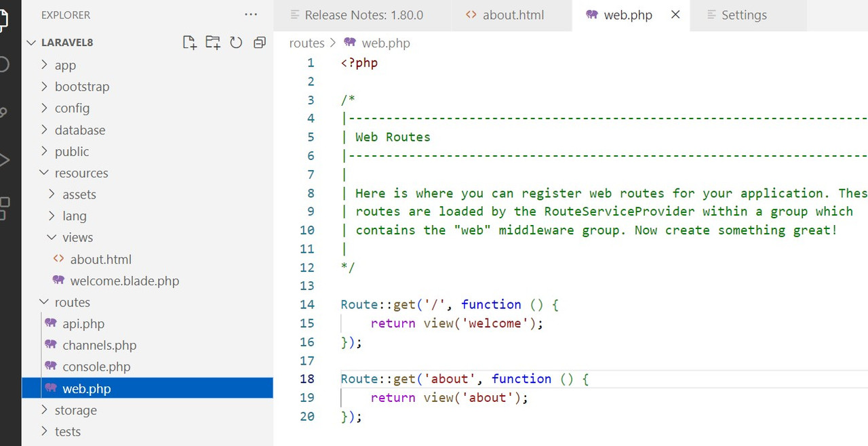Expand the config folder
This screenshot has height=446, width=868.
(x=44, y=108)
